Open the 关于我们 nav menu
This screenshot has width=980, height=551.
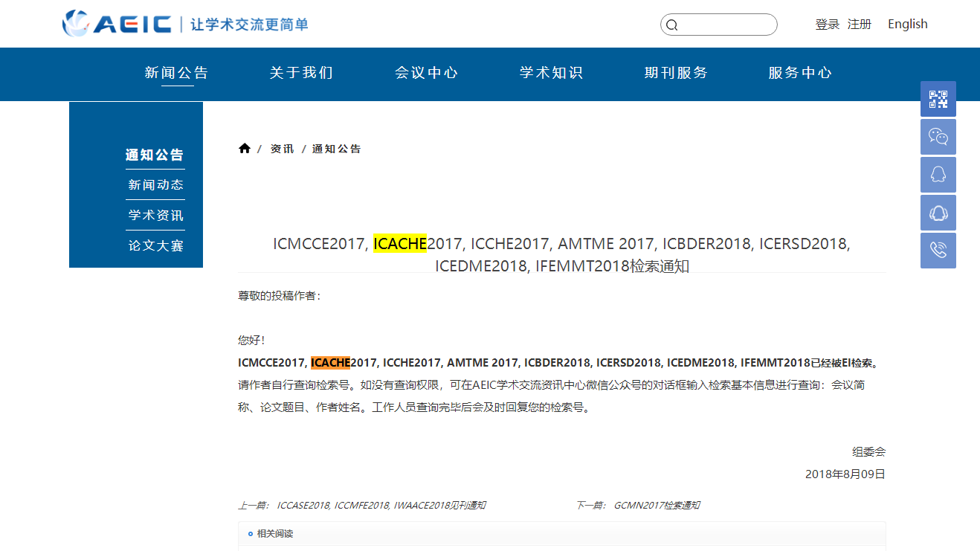click(x=302, y=73)
